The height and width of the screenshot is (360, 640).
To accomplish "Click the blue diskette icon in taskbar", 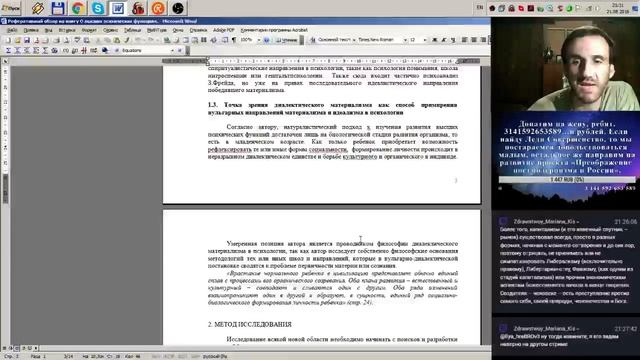I will pos(58,8).
